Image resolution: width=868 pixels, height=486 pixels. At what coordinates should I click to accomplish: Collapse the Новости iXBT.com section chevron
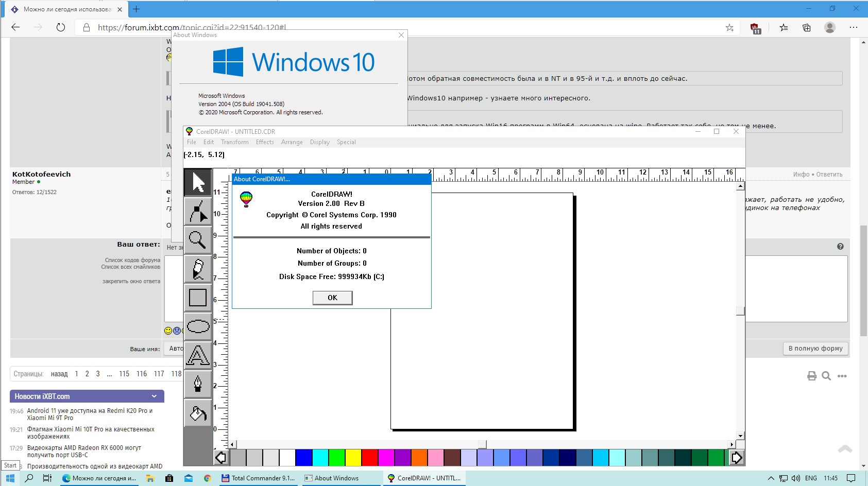(154, 396)
